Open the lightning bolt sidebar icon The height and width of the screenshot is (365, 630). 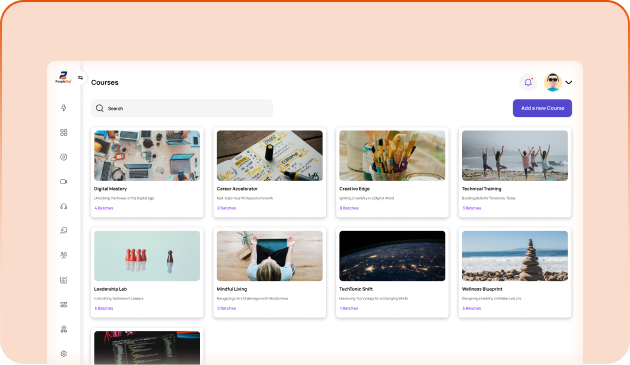(63, 108)
